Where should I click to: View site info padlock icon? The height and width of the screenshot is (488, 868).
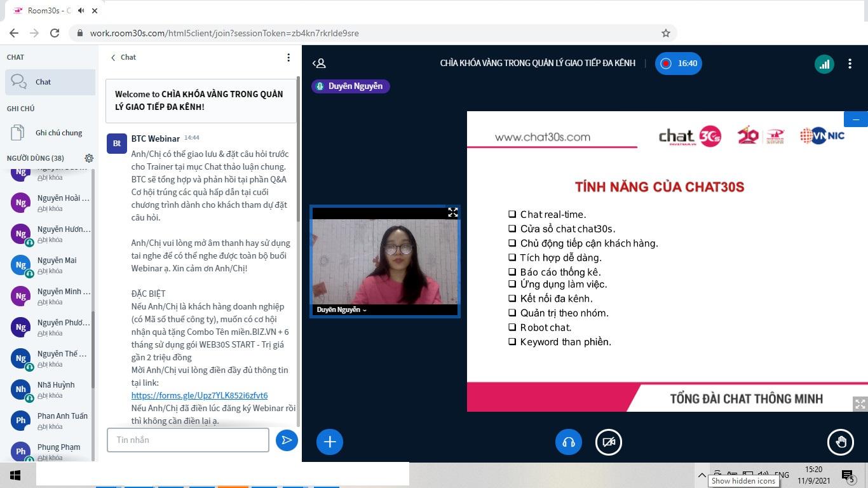(80, 33)
